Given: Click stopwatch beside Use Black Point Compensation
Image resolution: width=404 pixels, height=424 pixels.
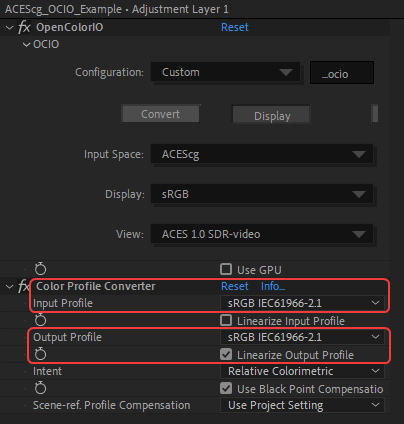Looking at the screenshot, I should point(40,388).
